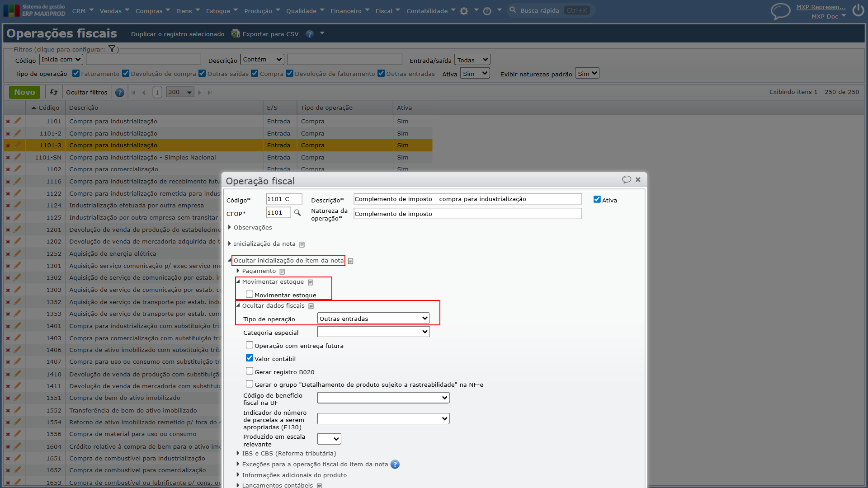The image size is (868, 488).
Task: Toggle Faturamento filter checkbox
Action: (x=76, y=73)
